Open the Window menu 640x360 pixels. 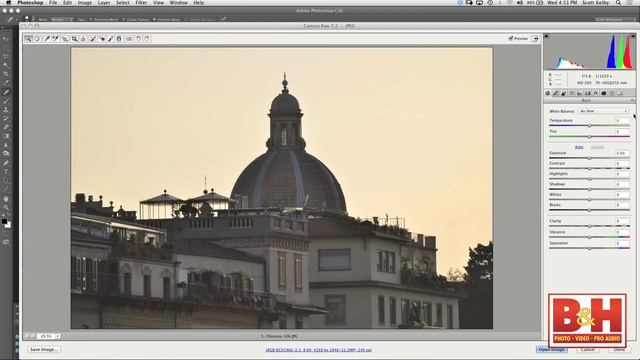178,2
